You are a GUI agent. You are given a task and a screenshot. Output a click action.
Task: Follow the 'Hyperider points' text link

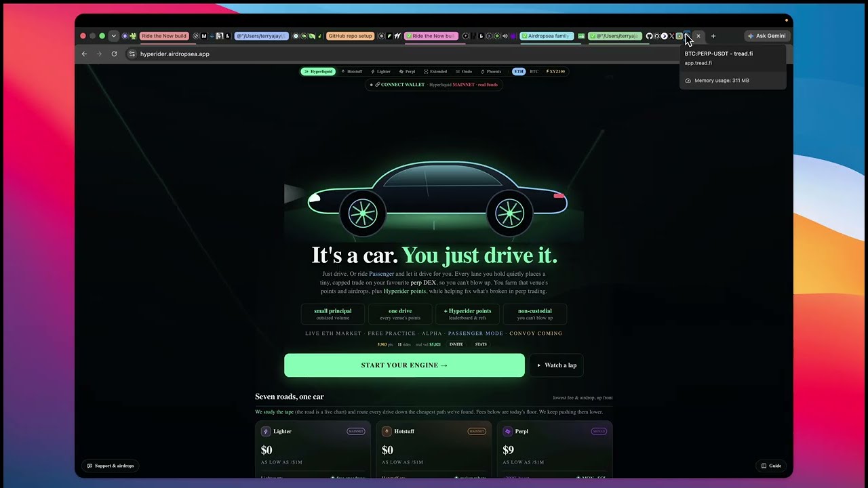(x=405, y=291)
